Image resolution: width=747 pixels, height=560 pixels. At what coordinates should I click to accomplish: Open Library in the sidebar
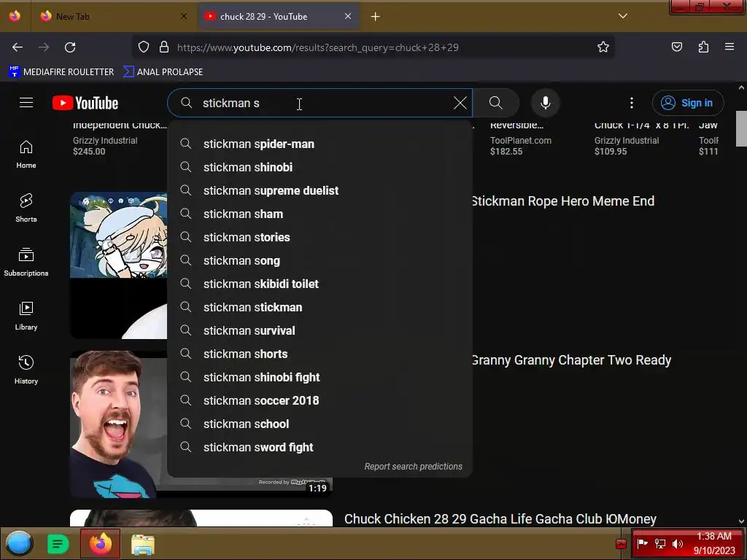click(26, 316)
